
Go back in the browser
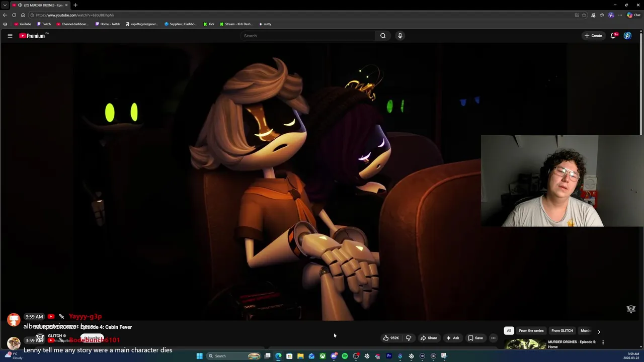pos(5,15)
